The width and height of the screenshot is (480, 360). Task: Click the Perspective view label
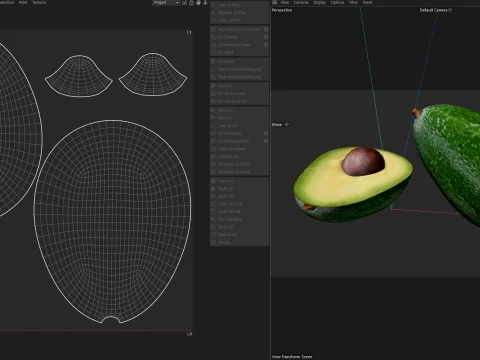pos(282,10)
